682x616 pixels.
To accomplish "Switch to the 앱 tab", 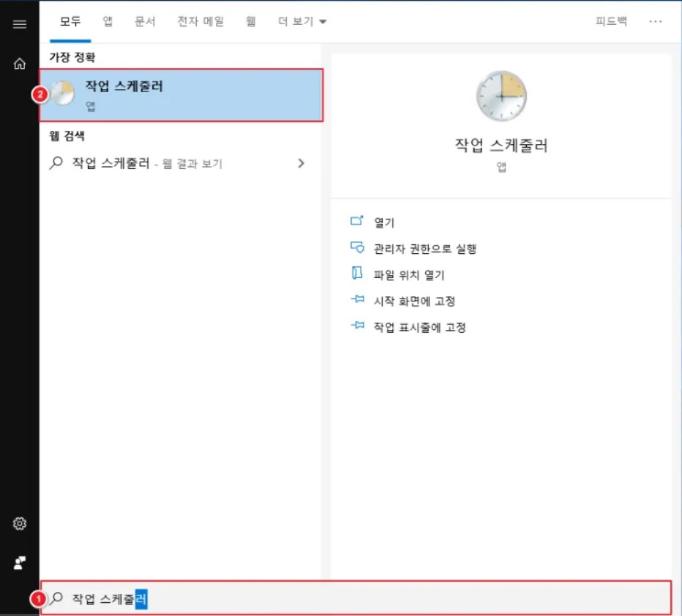I will [x=107, y=21].
